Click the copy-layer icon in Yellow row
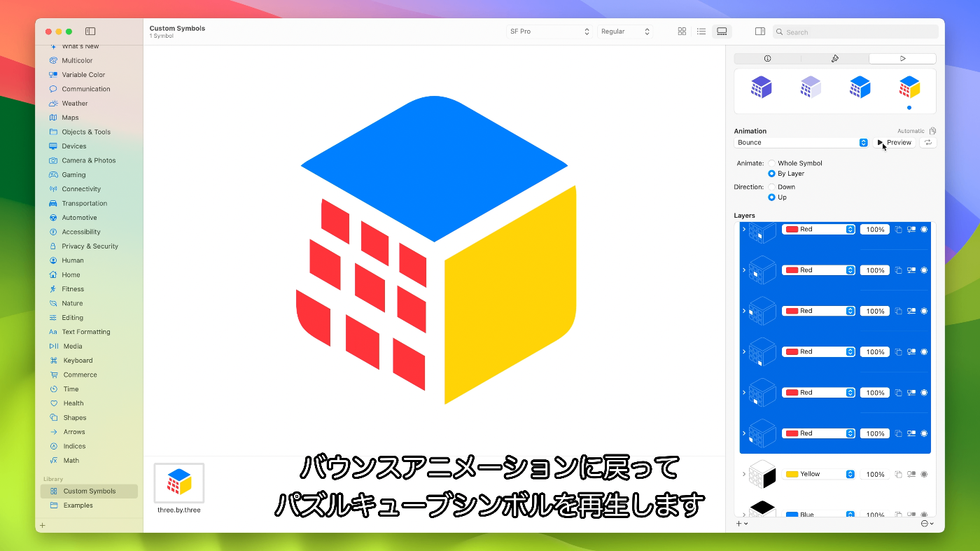Image resolution: width=980 pixels, height=551 pixels. pyautogui.click(x=898, y=474)
